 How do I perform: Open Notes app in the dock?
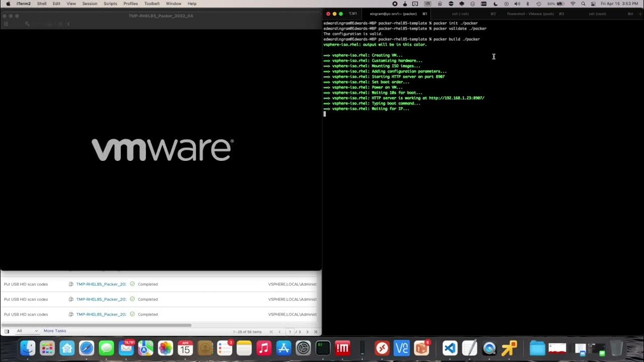244,348
